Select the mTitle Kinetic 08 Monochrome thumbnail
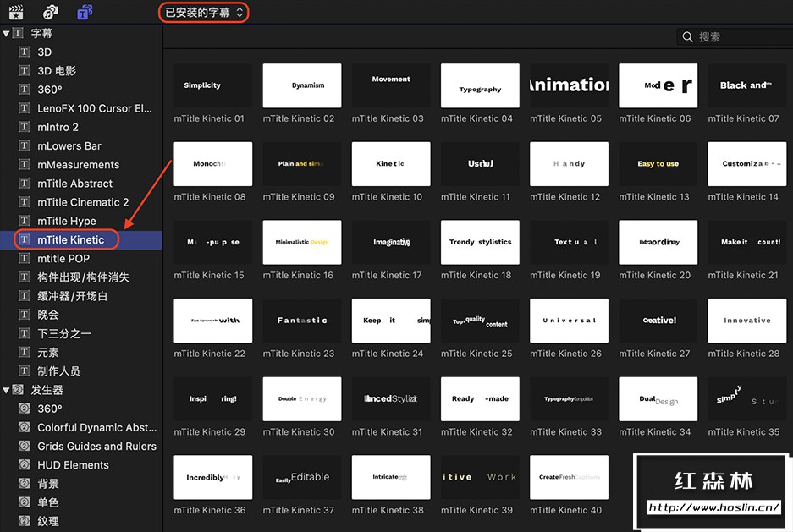The height and width of the screenshot is (532, 793). (x=213, y=164)
